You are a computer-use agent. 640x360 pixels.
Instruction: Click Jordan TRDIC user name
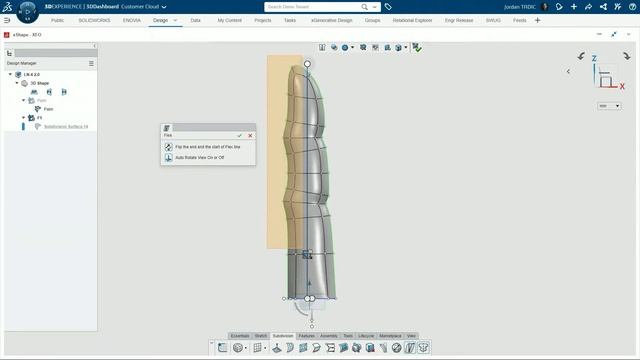[x=520, y=7]
